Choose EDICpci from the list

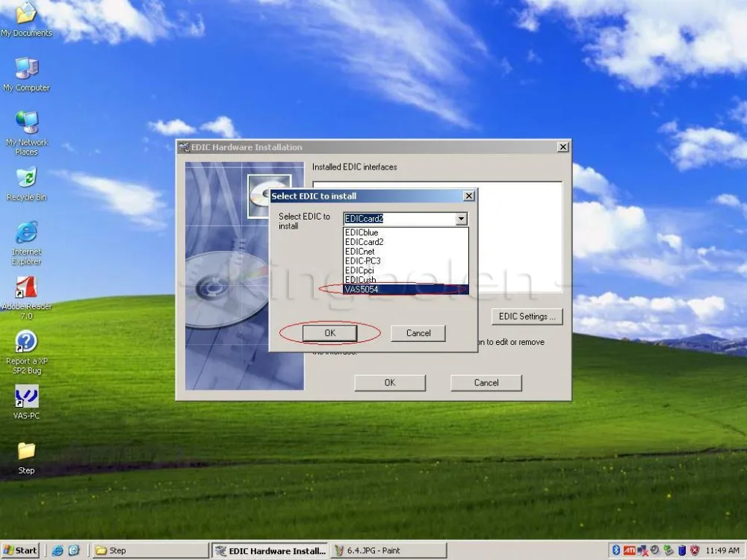coord(406,270)
